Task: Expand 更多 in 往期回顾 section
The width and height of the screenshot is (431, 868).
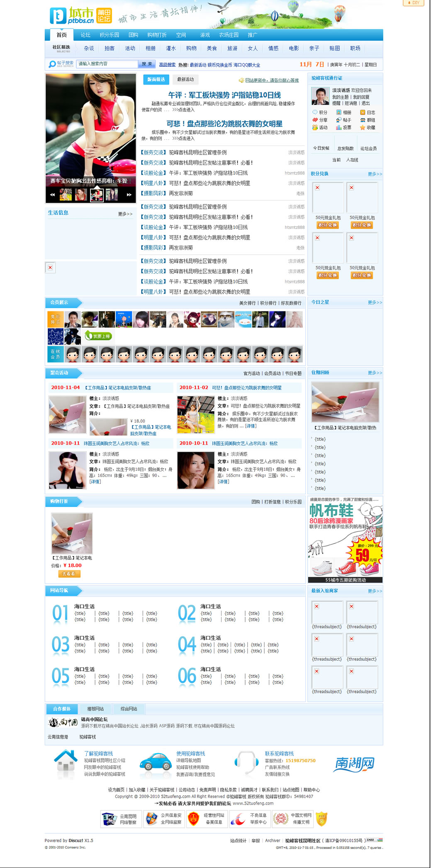Action: [x=375, y=373]
